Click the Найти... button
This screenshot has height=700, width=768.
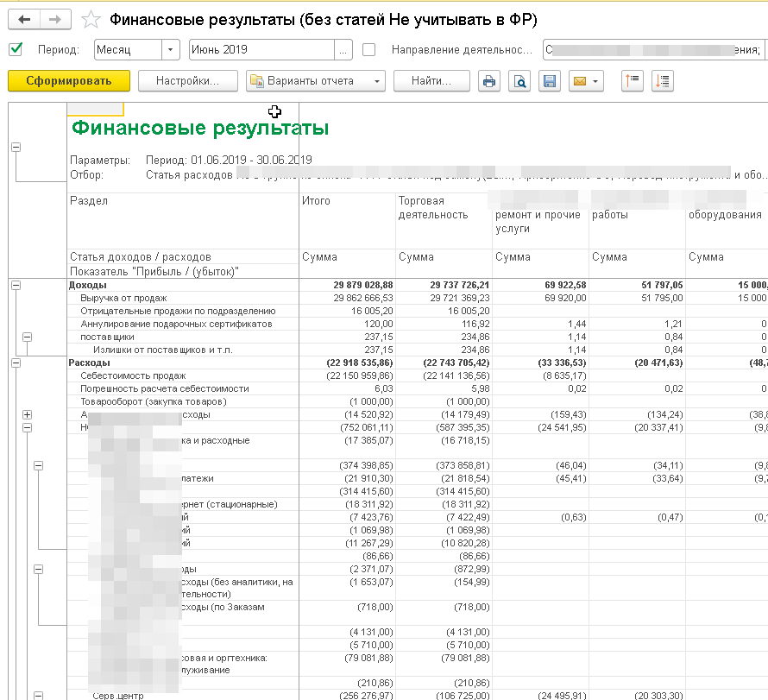coord(431,81)
